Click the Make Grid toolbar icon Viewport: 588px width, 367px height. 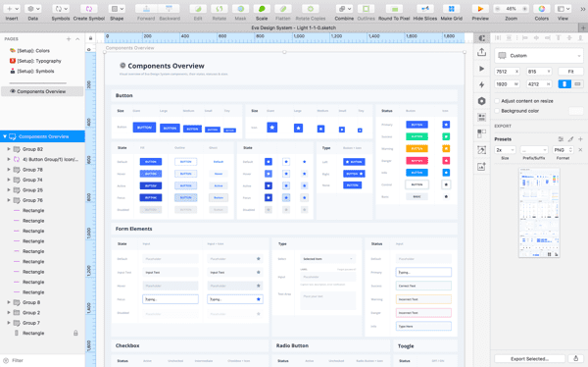[451, 9]
